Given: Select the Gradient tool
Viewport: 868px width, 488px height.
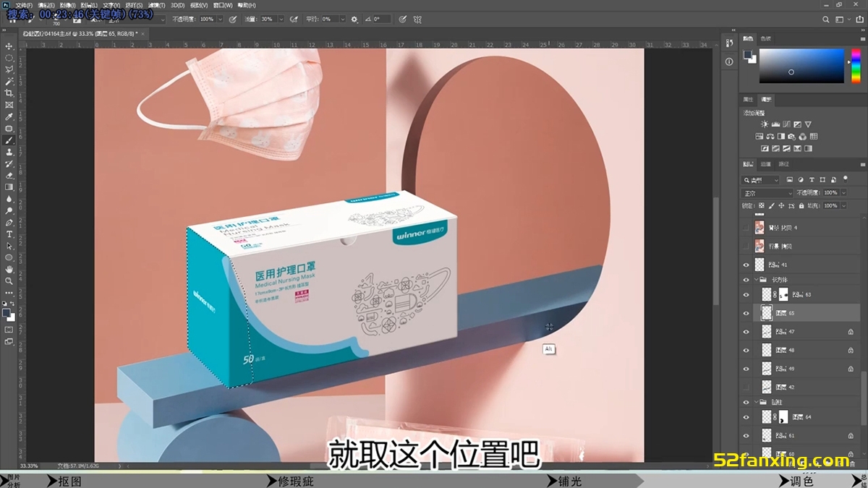Looking at the screenshot, I should (x=9, y=187).
